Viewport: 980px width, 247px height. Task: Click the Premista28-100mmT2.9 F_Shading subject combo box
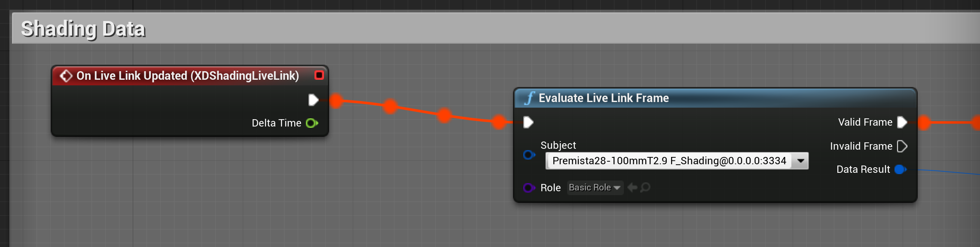669,161
